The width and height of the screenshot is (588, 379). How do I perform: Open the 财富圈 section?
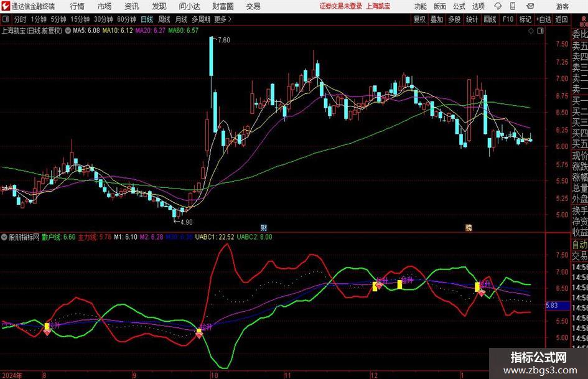[x=223, y=6]
